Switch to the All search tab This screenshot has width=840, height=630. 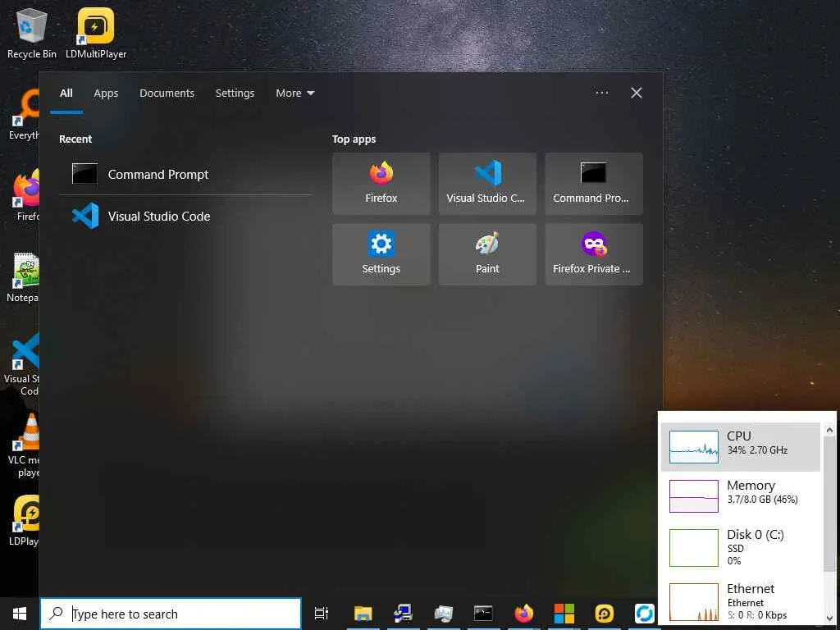(66, 94)
